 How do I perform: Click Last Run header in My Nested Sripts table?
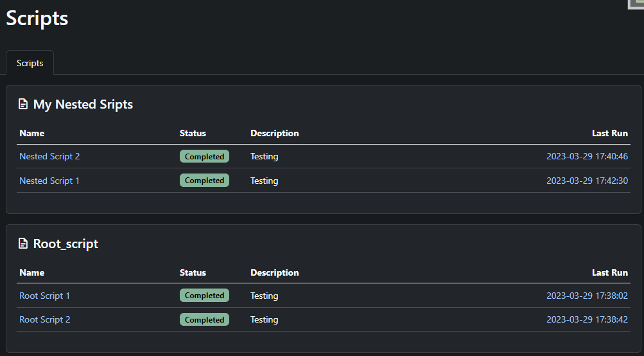[x=609, y=133]
